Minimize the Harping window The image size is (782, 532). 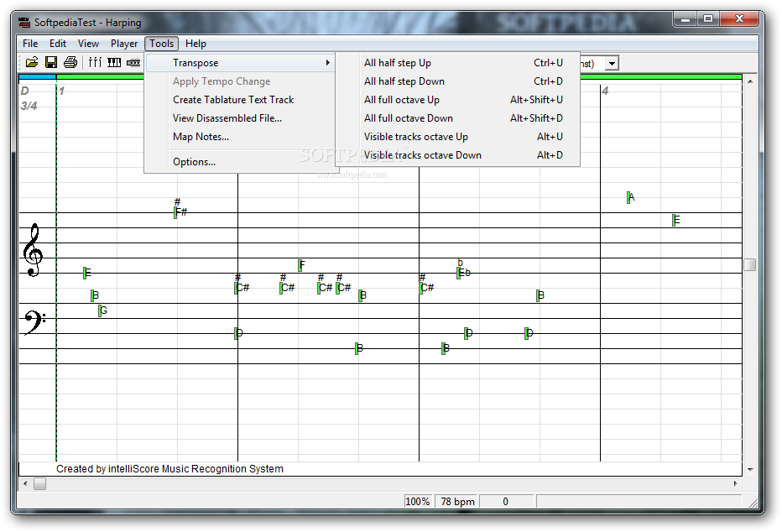click(x=686, y=19)
